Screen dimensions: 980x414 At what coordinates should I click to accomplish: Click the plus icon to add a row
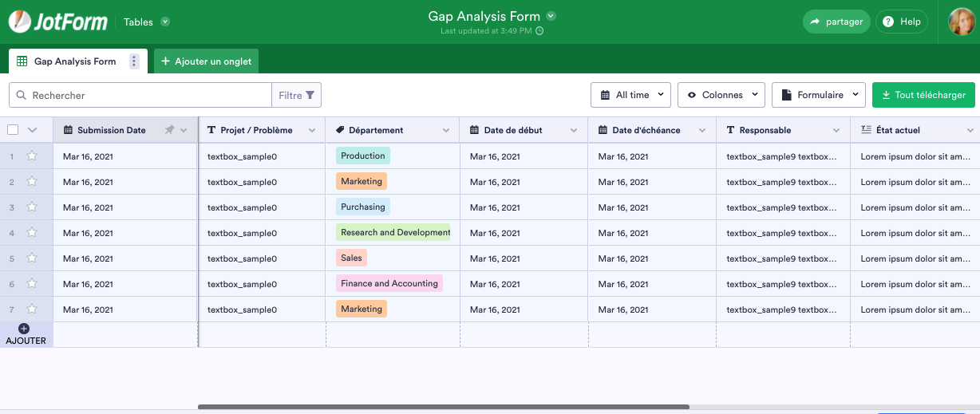(23, 329)
